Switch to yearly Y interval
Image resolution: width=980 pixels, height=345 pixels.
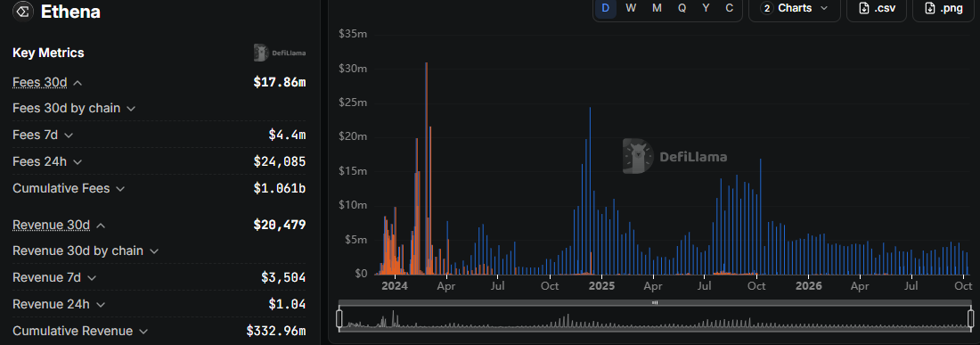coord(706,8)
